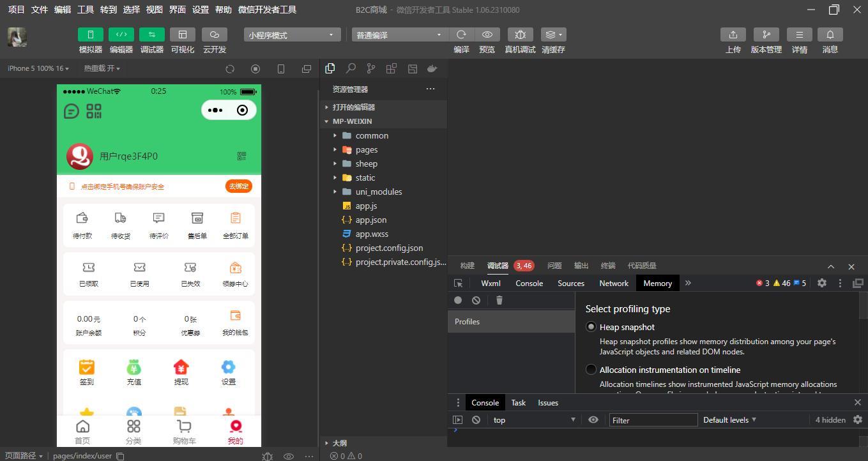868x461 pixels.
Task: Expand the sheep folder
Action: click(383, 163)
